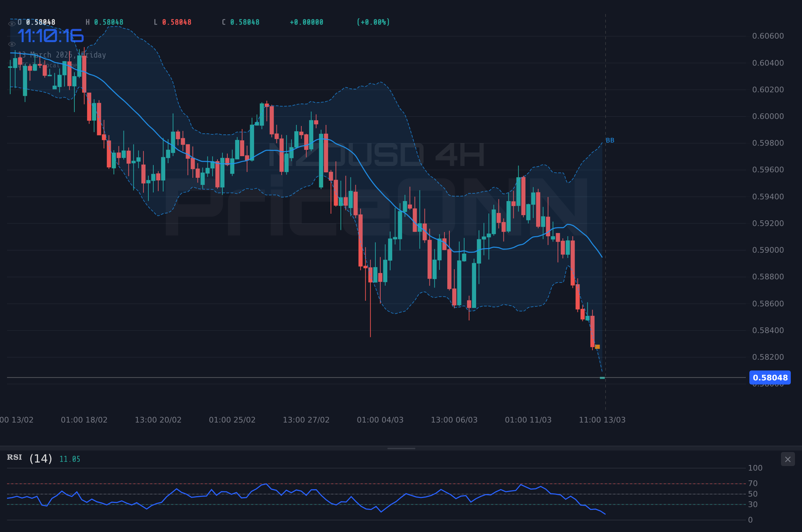Click the 01:00 25/02 time axis label
Screen dimensions: 802x532
pyautogui.click(x=232, y=420)
